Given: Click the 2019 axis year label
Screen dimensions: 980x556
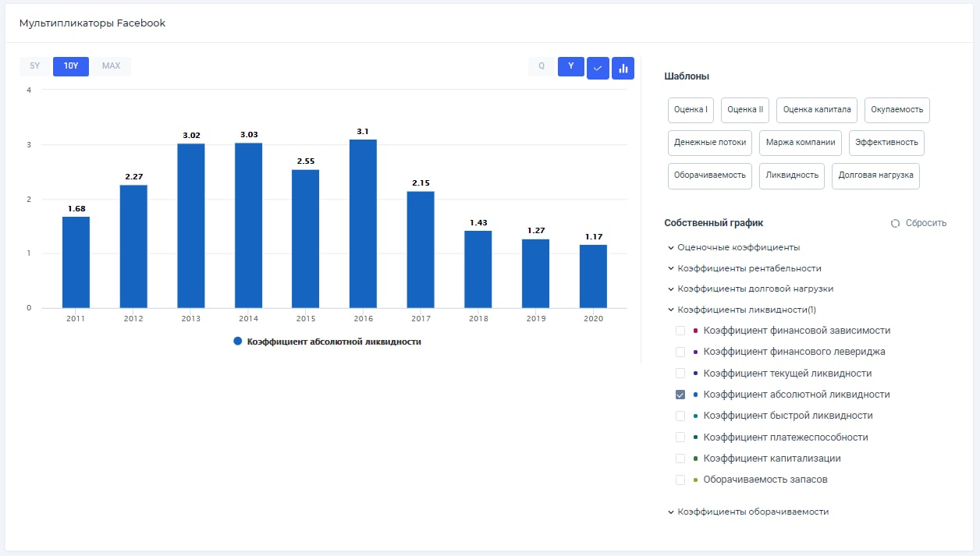Looking at the screenshot, I should [x=535, y=319].
